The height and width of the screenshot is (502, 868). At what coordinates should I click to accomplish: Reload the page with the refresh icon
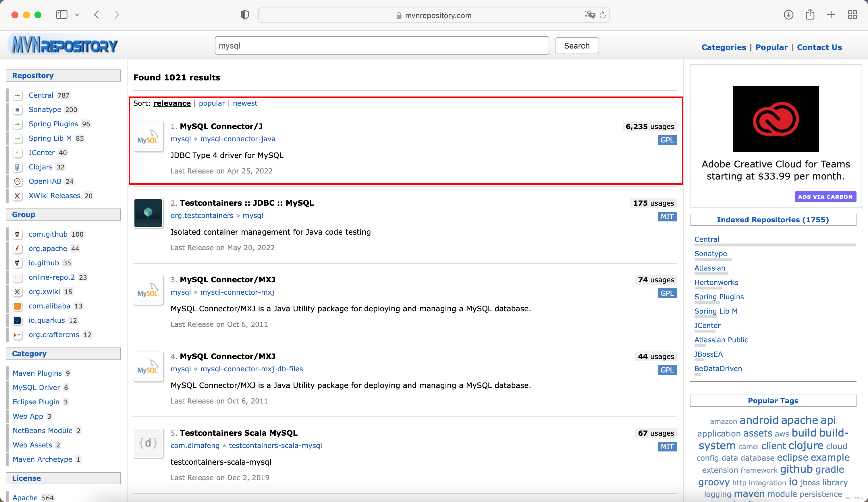click(x=602, y=15)
